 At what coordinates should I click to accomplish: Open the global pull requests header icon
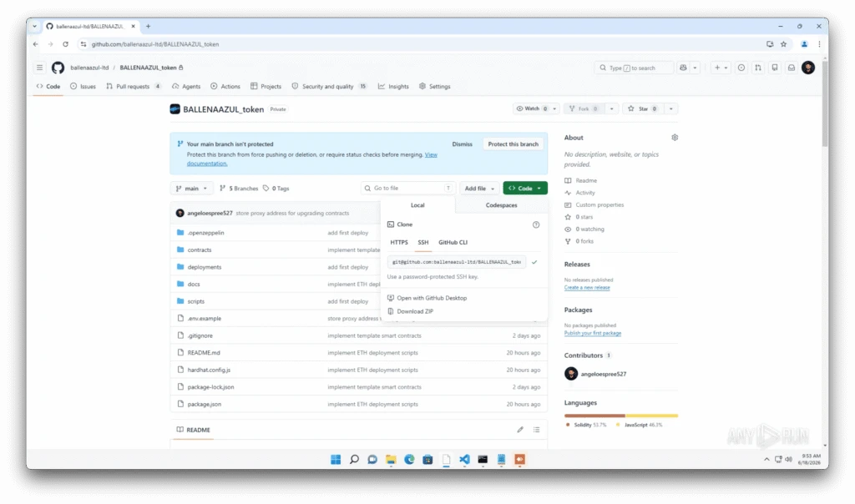tap(758, 68)
